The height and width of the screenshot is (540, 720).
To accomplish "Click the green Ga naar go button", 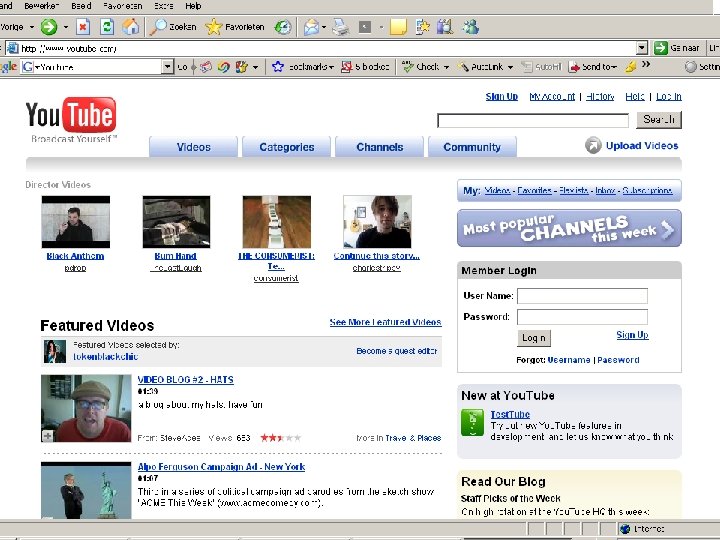I will point(677,48).
